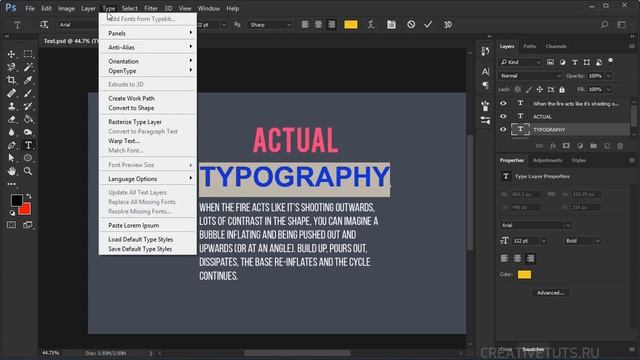Screen dimensions: 640x360
Task: Toggle lock transparent pixels in Layers panel
Action: pyautogui.click(x=518, y=89)
